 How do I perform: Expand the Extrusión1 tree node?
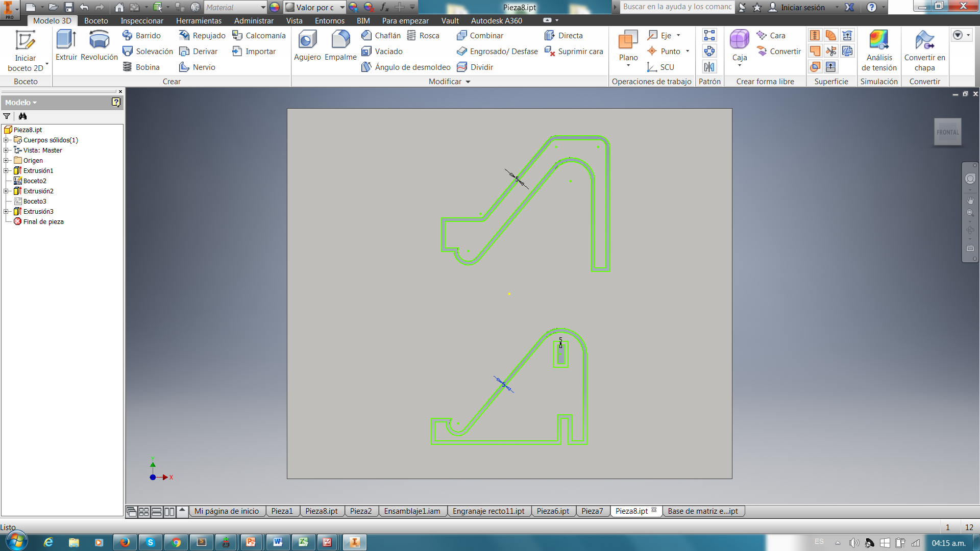click(6, 171)
